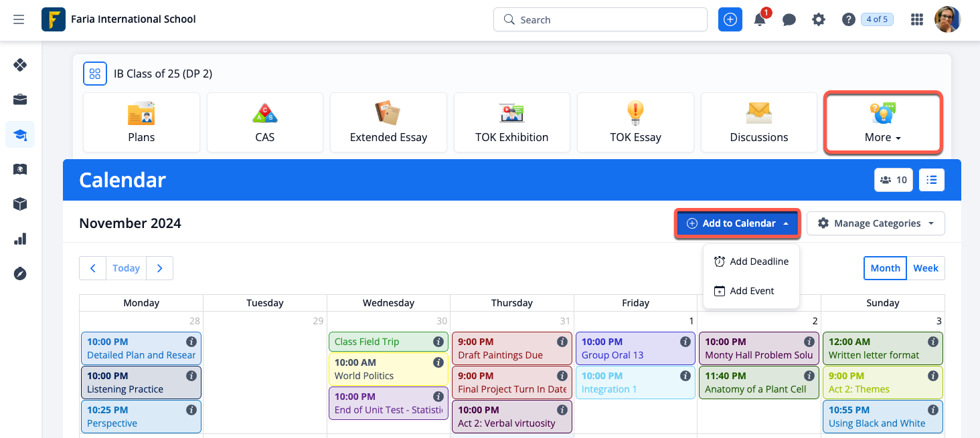Click the blue quick add plus icon
Screen dimensions: 980x438
(730, 20)
